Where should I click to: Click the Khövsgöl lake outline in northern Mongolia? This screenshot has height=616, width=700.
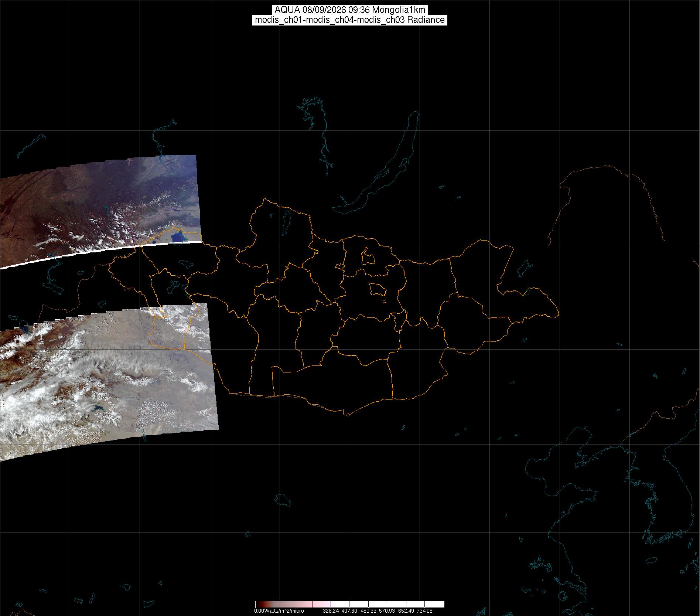(286, 221)
